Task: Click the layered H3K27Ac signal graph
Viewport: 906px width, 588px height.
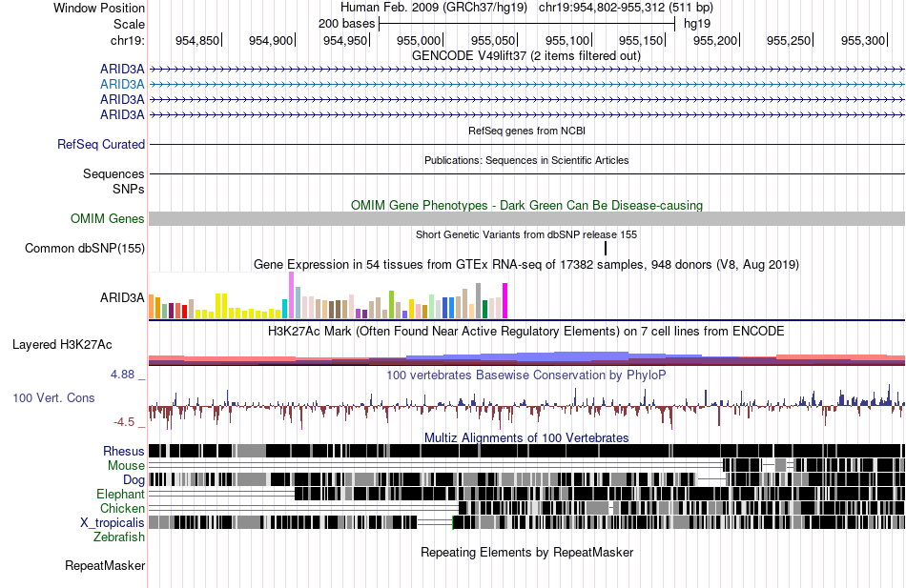Action: pos(526,358)
